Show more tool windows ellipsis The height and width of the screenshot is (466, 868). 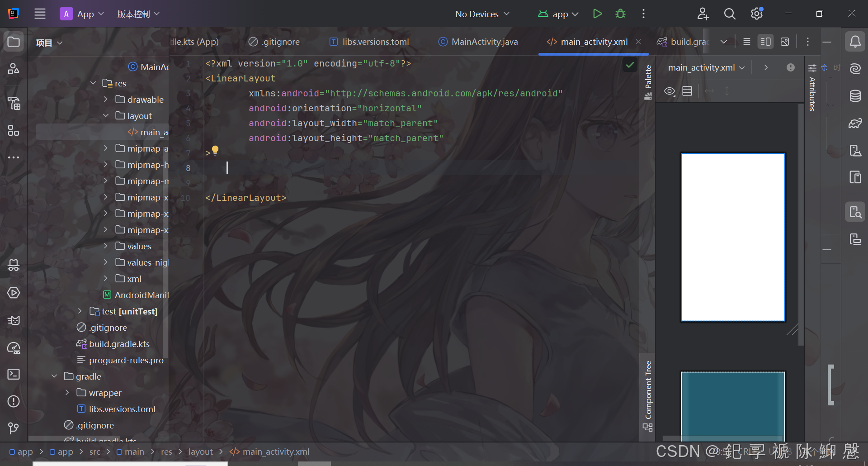point(14,157)
